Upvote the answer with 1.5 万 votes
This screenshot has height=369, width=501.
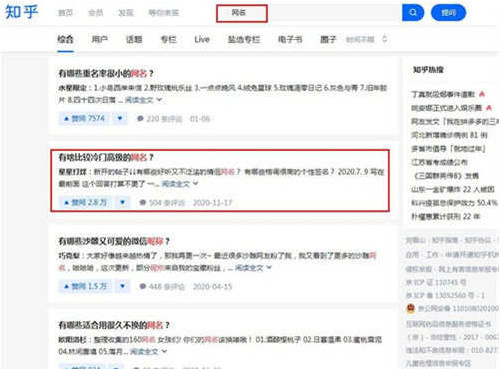tap(85, 286)
